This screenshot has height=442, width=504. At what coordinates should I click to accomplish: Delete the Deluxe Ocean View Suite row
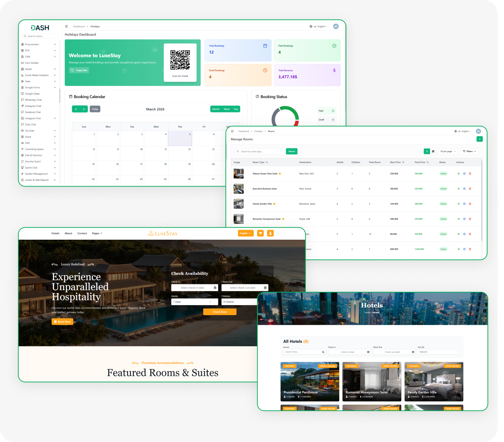click(x=470, y=174)
